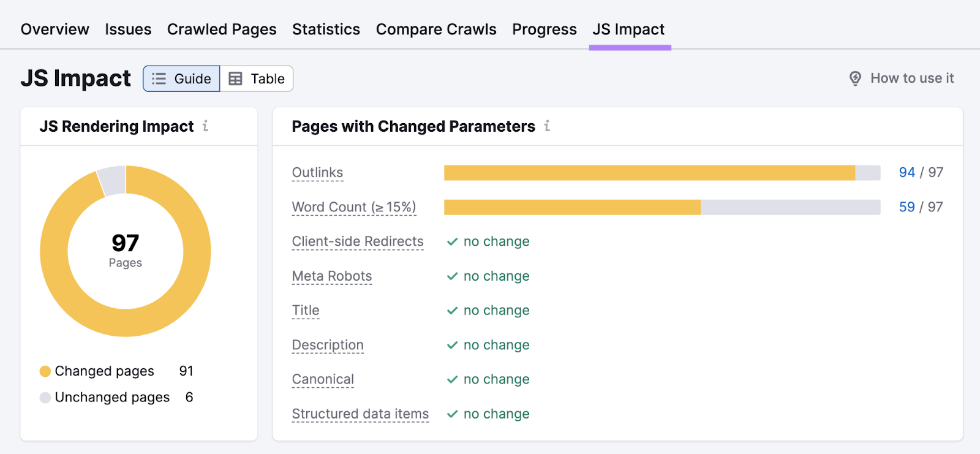Click the Word Count (≥15%) label
The height and width of the screenshot is (454, 980).
[x=354, y=207]
